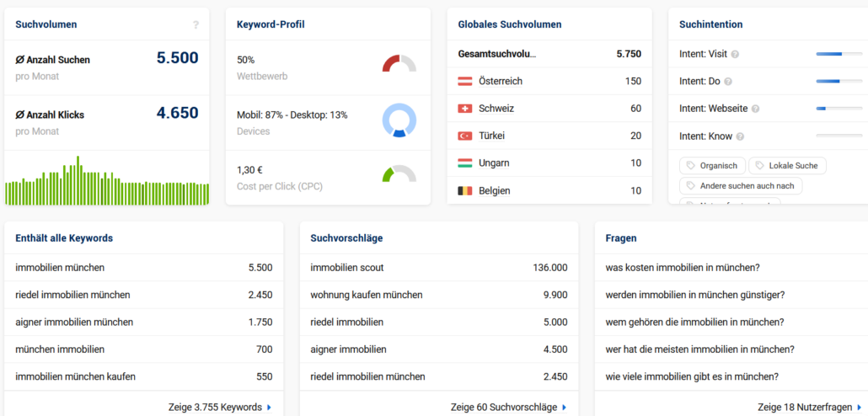Image resolution: width=868 pixels, height=416 pixels.
Task: Open the Ungarn country link
Action: pos(495,163)
